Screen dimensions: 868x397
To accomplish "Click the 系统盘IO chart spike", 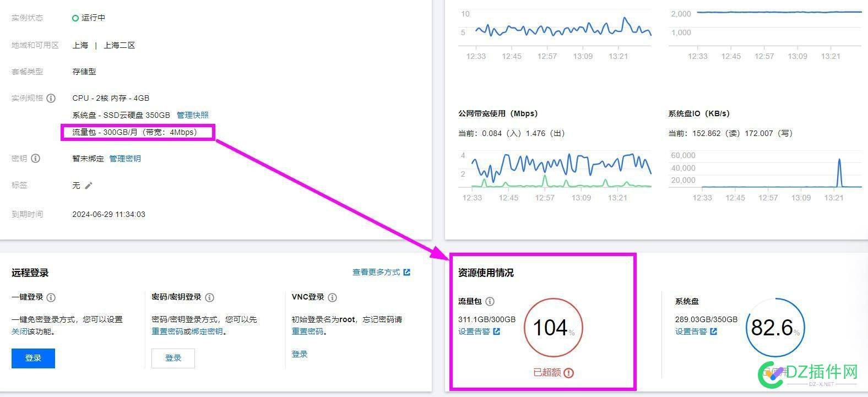I will point(839,172).
